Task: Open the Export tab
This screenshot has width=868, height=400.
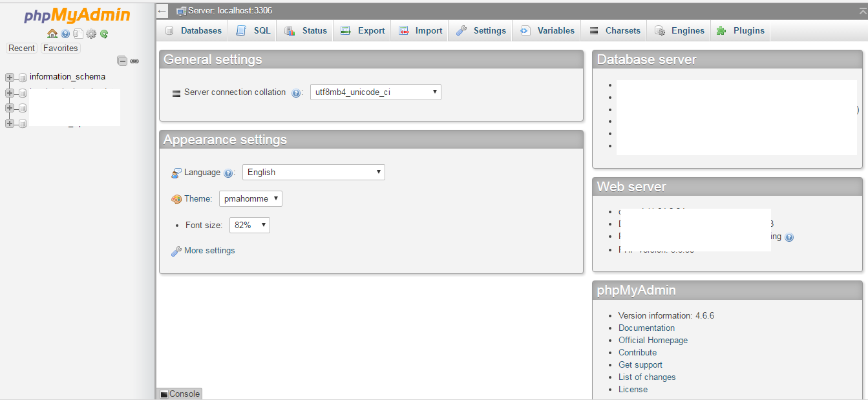Action: pyautogui.click(x=363, y=30)
